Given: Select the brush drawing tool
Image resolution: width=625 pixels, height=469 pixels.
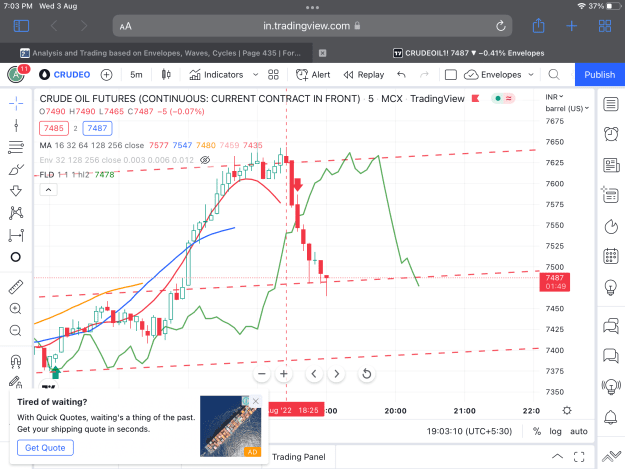Looking at the screenshot, I should click(x=16, y=169).
